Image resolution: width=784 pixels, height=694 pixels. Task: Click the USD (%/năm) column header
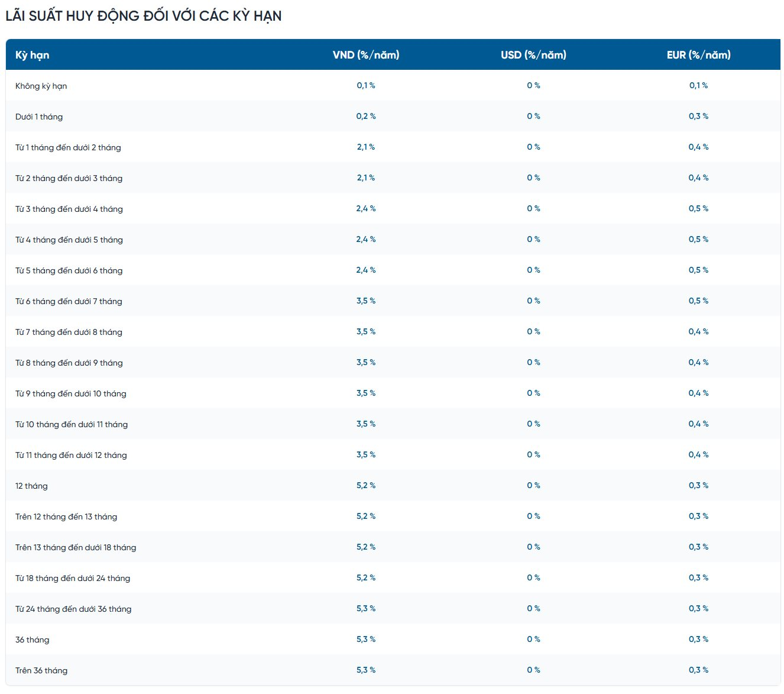(533, 55)
